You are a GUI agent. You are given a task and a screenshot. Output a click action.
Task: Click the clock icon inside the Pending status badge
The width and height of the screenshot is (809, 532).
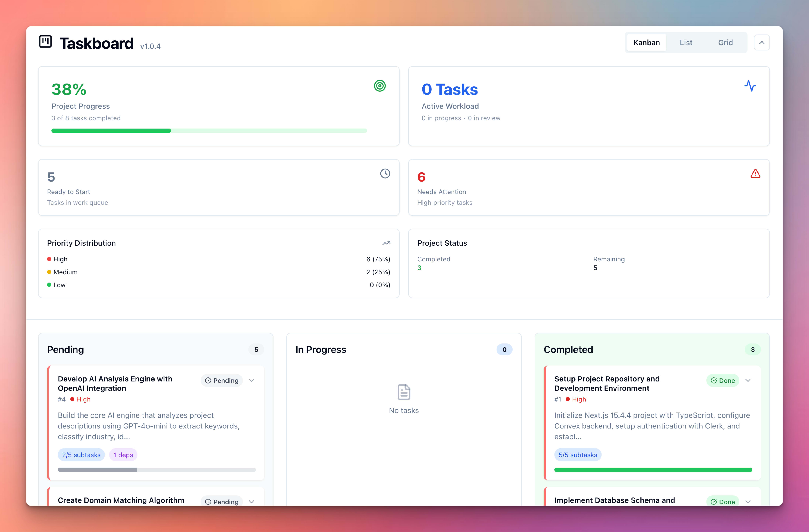point(208,380)
